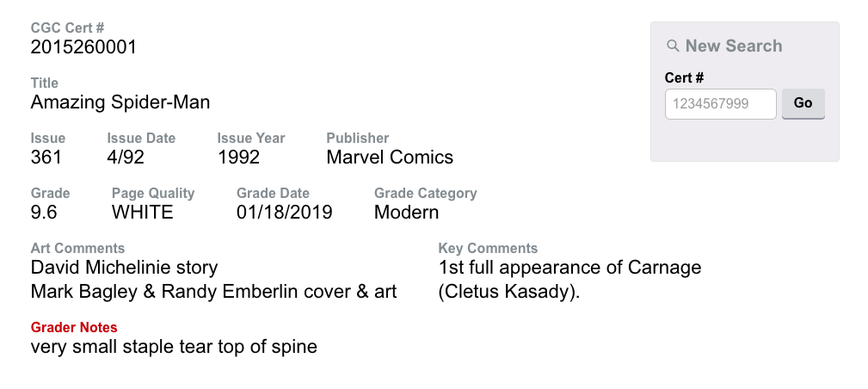Screen dimensions: 868x389
Task: Click the grade value 9.6
Action: point(44,213)
